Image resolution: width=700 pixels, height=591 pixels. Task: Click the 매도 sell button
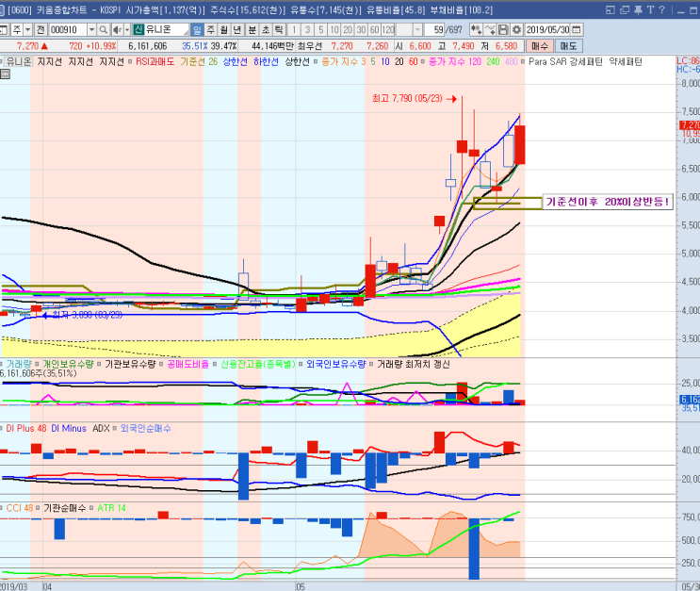coord(568,46)
